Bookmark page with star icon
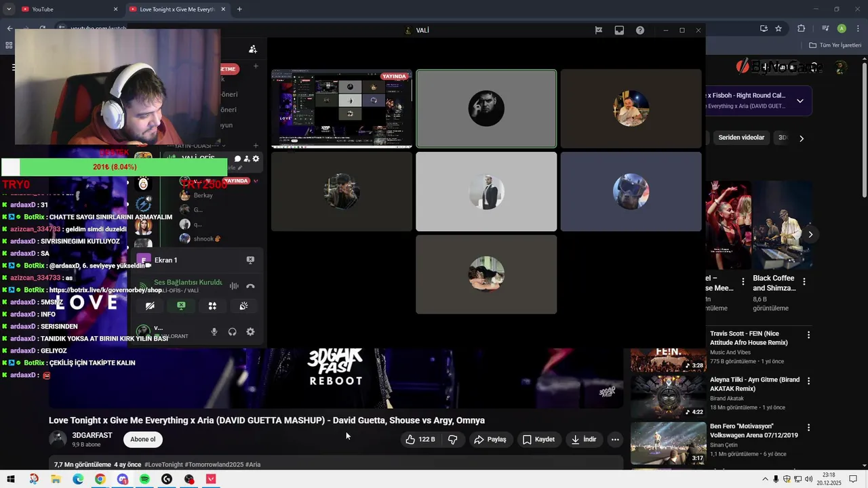 [778, 28]
